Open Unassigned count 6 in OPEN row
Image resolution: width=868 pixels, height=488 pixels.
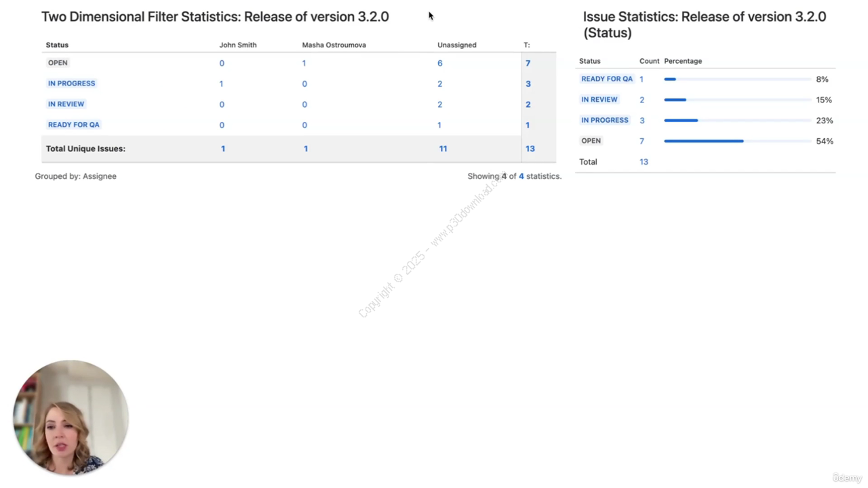tap(440, 63)
